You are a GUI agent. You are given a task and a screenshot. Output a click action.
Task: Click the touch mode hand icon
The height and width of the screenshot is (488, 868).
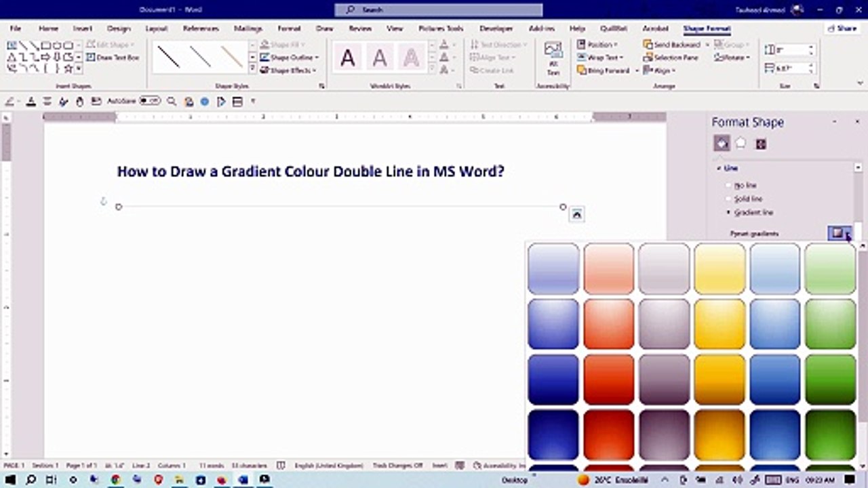click(80, 102)
